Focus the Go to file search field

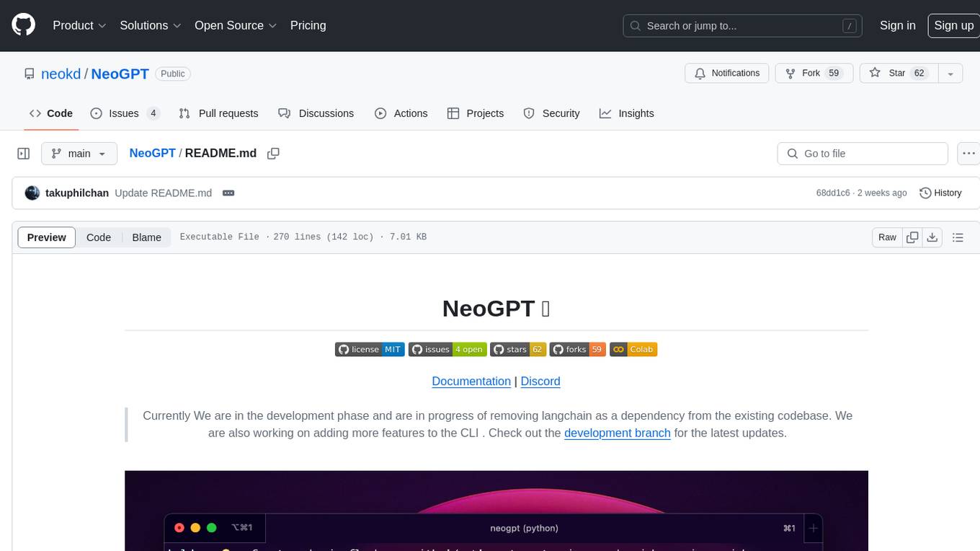click(x=863, y=154)
